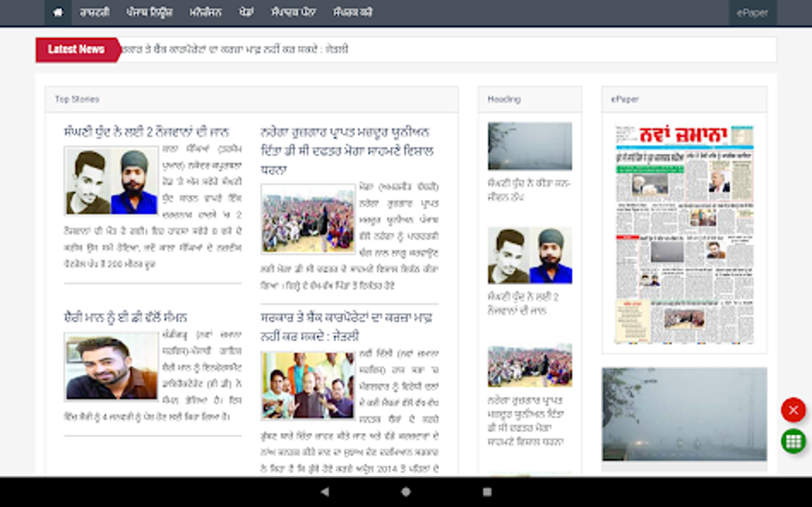Click the Top Stories panel header
Image resolution: width=812 pixels, height=507 pixels.
tap(252, 99)
